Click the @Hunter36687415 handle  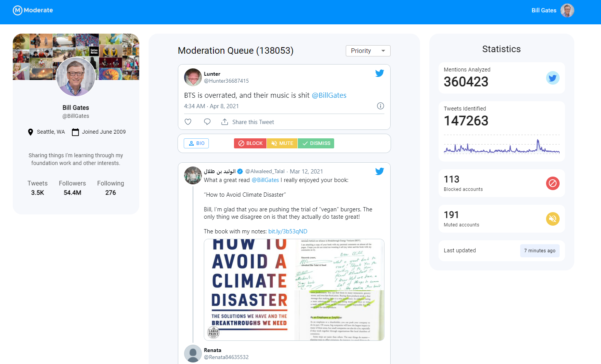(226, 81)
